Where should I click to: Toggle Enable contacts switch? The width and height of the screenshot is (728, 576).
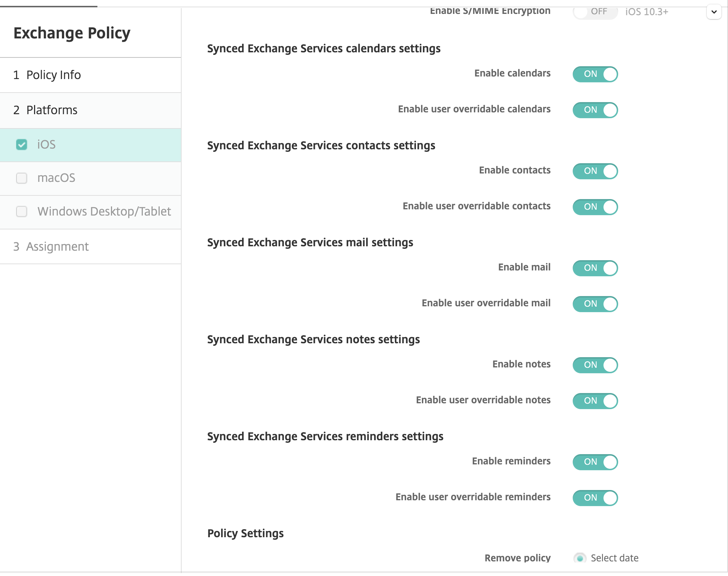(x=595, y=171)
